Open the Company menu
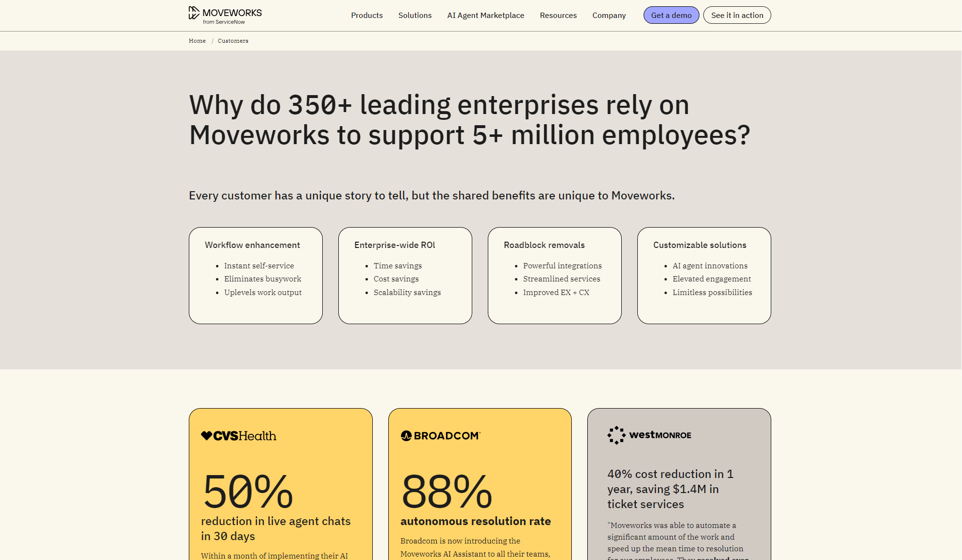Image resolution: width=962 pixels, height=560 pixels. 609,15
